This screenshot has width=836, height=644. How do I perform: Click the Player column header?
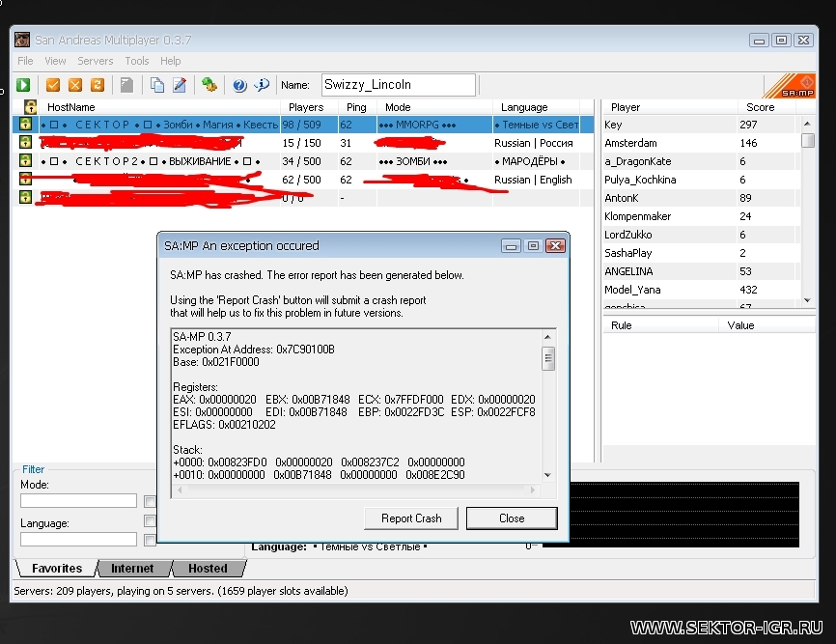pyautogui.click(x=670, y=107)
